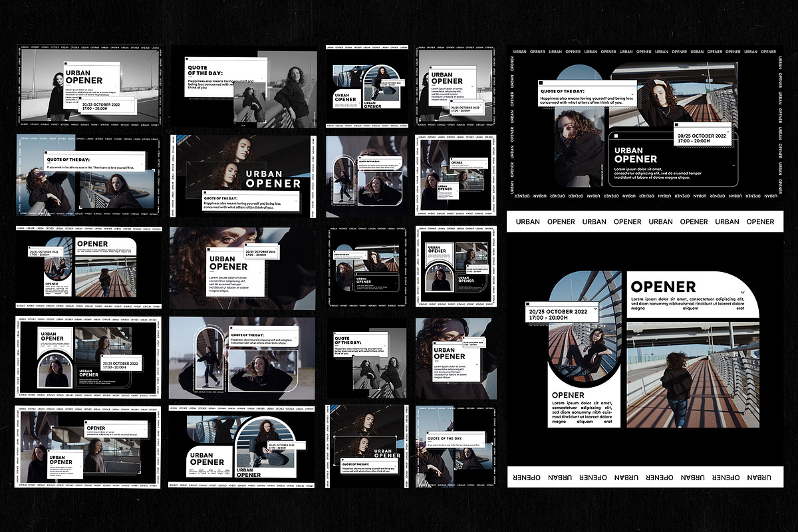Open the small wide slide with rounded OPENER header

[88, 267]
